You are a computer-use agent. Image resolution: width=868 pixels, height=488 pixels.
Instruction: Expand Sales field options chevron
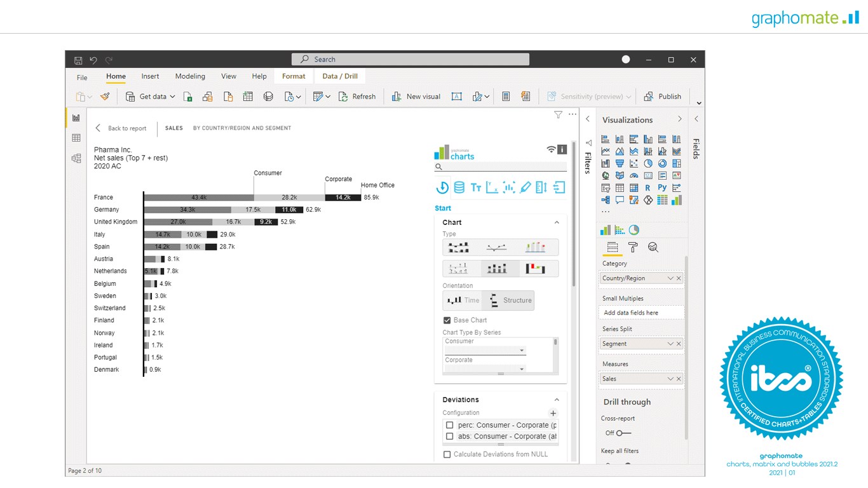pyautogui.click(x=670, y=379)
